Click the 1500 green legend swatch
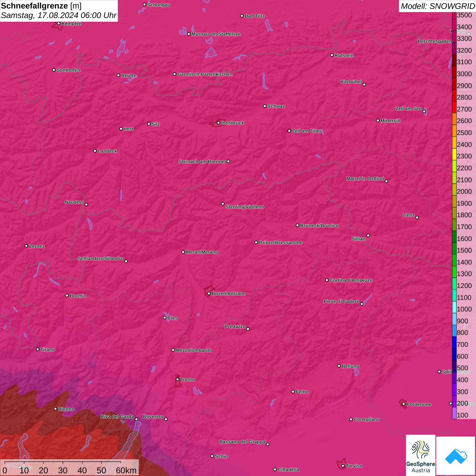The height and width of the screenshot is (476, 476). [x=454, y=249]
